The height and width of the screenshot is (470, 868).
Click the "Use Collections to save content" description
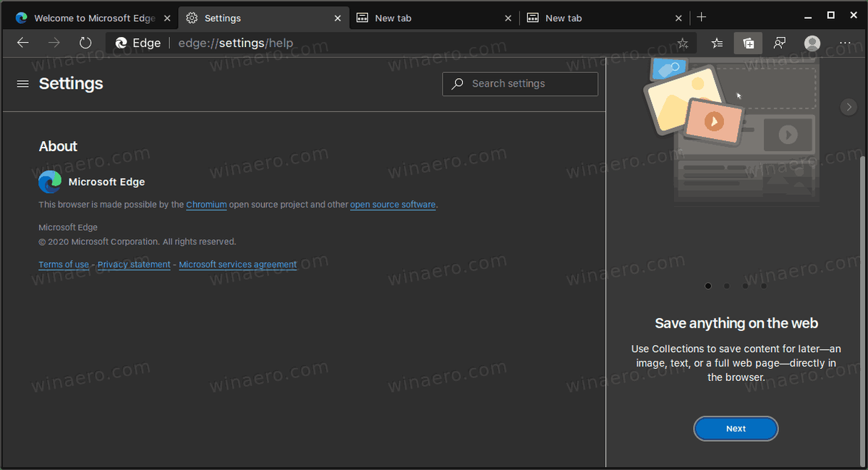click(736, 363)
